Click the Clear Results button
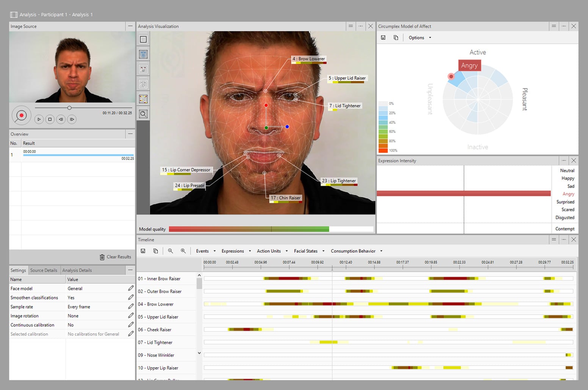This screenshot has width=588, height=390. pyautogui.click(x=116, y=257)
